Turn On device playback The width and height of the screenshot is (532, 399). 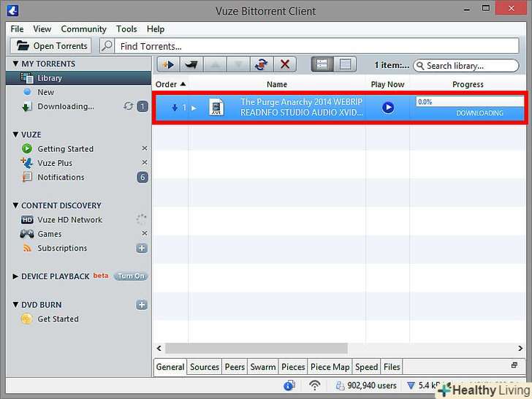tap(131, 276)
